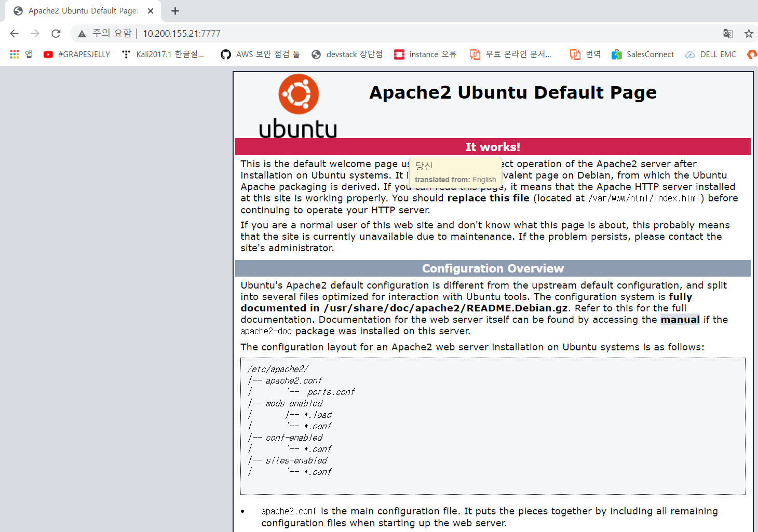Click the 'It works!' red banner heading
The image size is (758, 532).
pos(493,147)
